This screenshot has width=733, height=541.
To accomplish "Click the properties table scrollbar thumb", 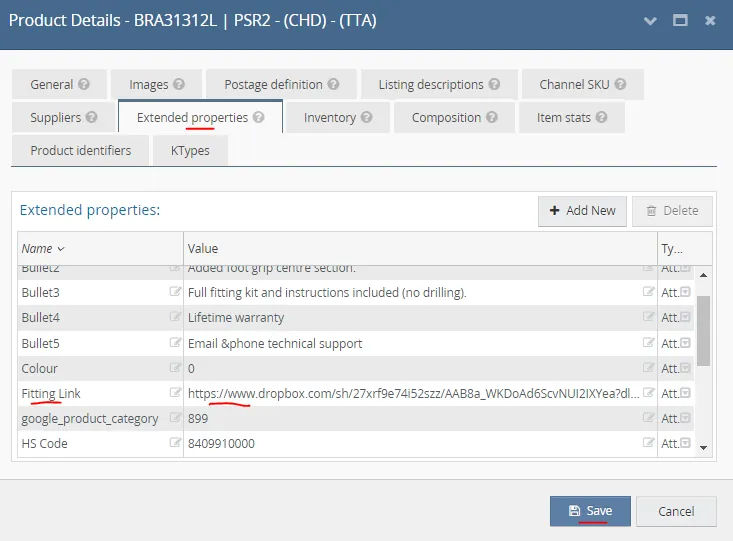I will point(703,331).
